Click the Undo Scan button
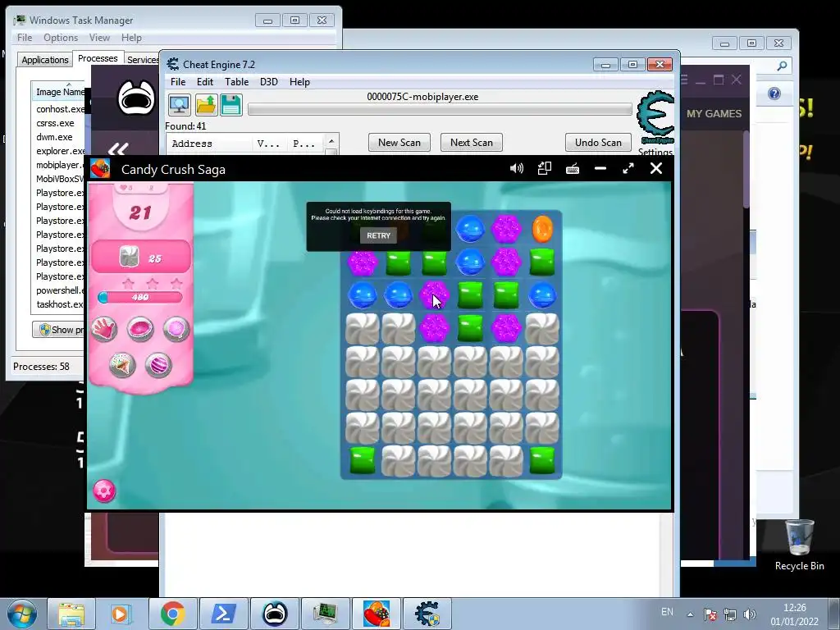Viewport: 840px width, 630px height. (598, 143)
